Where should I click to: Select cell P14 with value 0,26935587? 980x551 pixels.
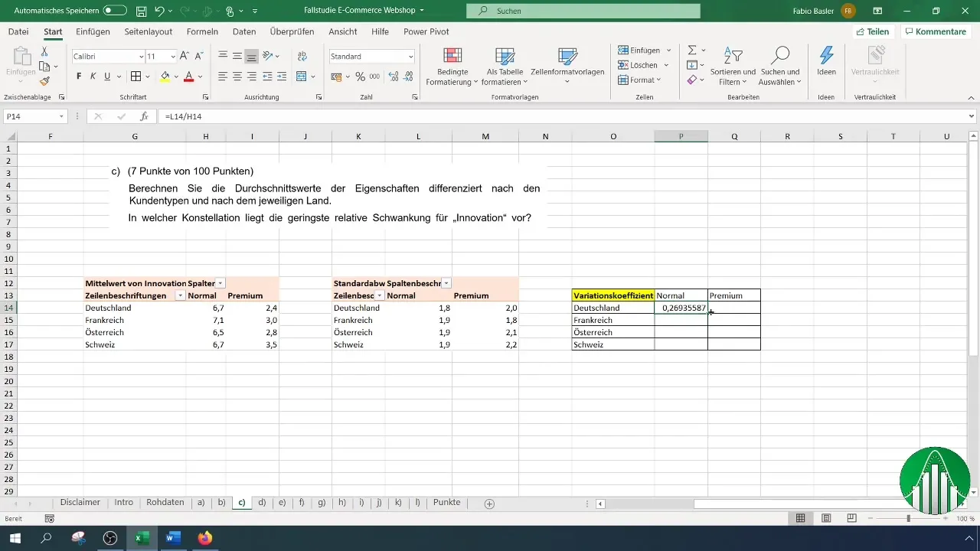point(681,308)
